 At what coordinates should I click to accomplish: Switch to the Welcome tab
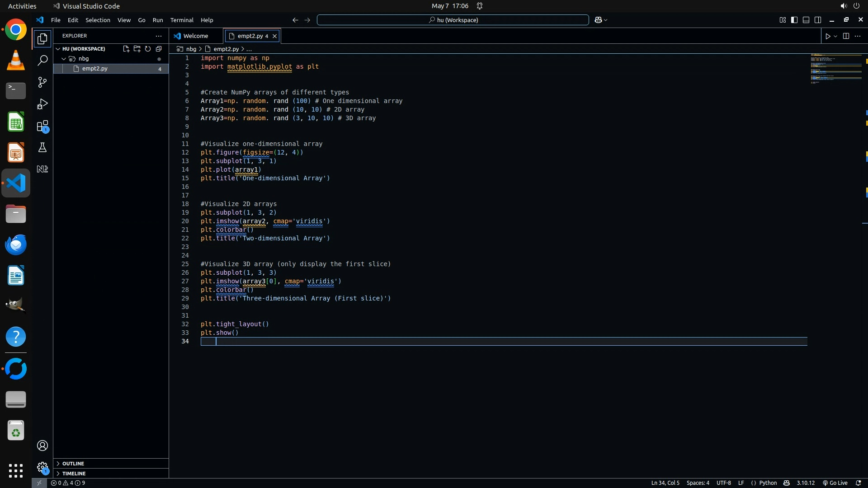point(196,36)
